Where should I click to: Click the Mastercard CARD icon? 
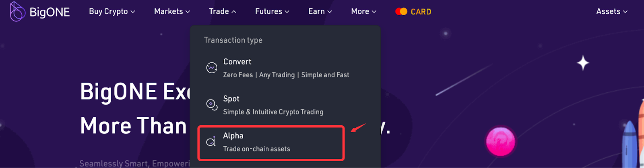401,12
